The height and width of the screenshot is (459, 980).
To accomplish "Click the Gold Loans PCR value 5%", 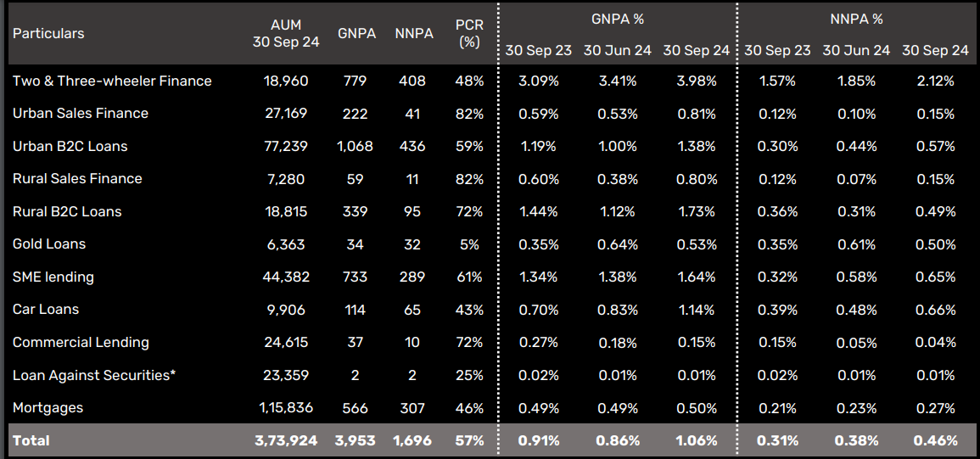I will click(469, 244).
